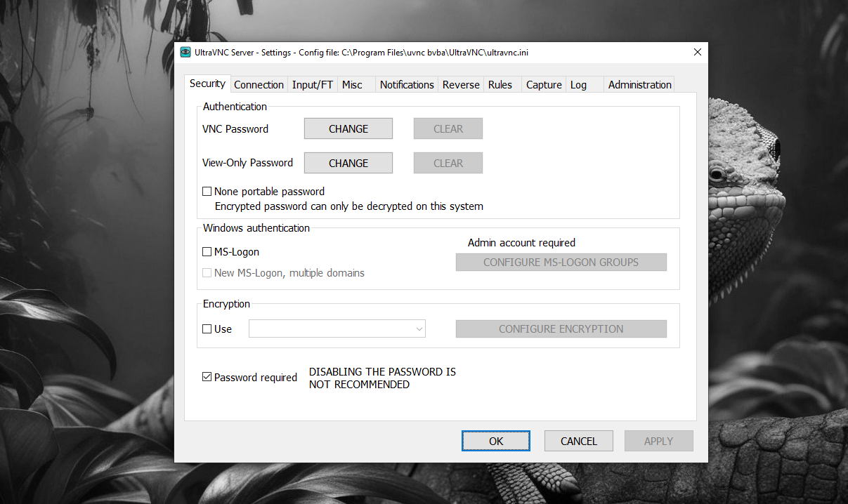This screenshot has width=848, height=504.
Task: Confirm settings with the OK button
Action: click(x=496, y=441)
